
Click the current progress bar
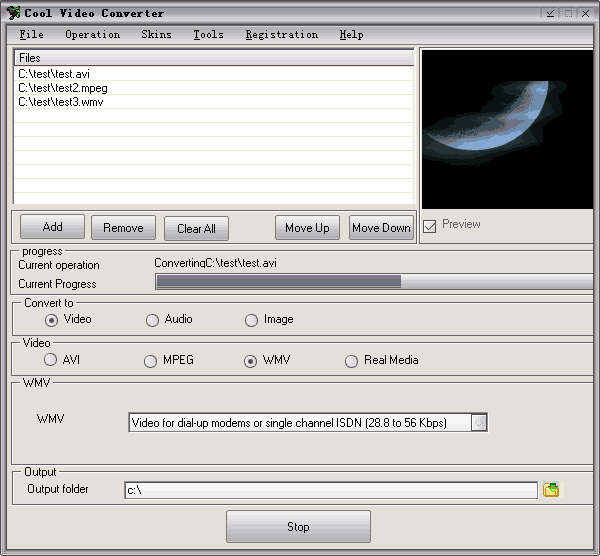click(x=370, y=282)
